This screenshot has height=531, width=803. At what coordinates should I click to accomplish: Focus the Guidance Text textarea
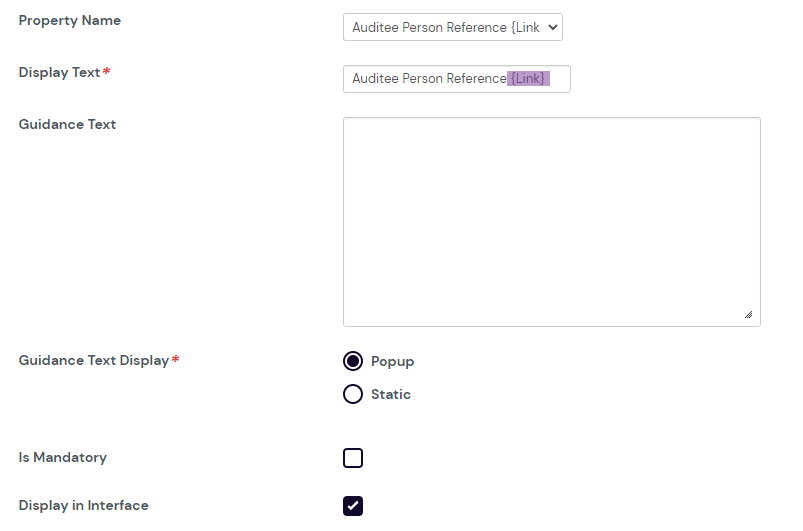(551, 221)
